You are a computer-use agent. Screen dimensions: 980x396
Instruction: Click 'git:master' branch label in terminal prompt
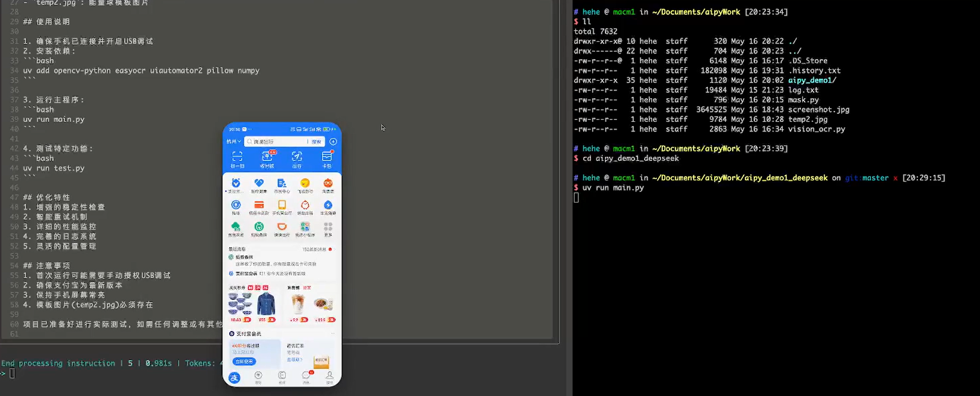[x=867, y=178]
